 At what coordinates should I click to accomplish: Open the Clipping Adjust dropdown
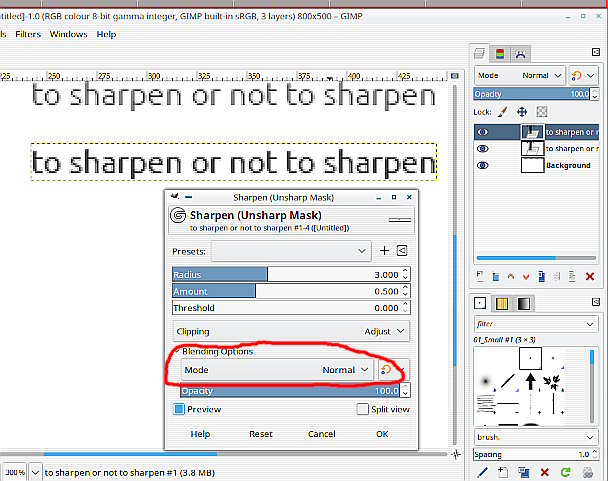click(291, 331)
